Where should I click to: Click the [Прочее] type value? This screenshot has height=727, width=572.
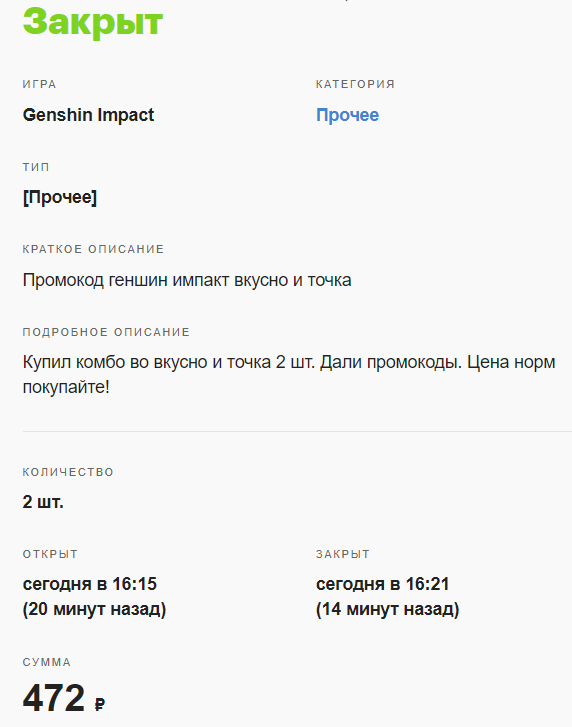[59, 198]
